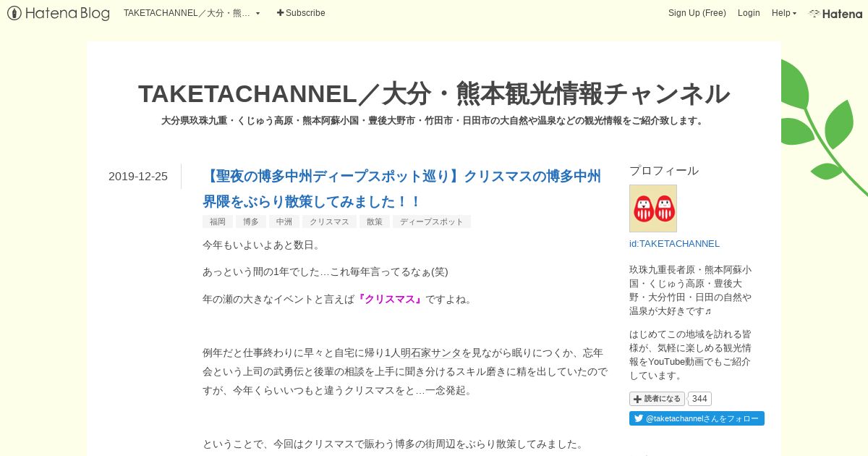Open the TAKETACHANNEL blog name dropdown
This screenshot has height=456, width=868.
tap(192, 13)
